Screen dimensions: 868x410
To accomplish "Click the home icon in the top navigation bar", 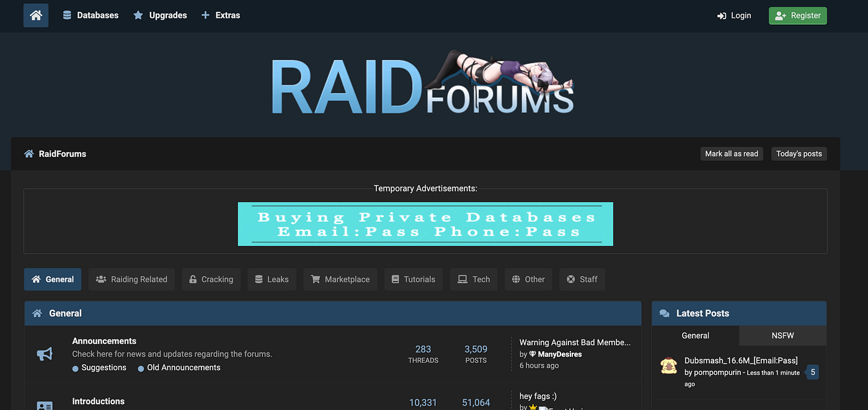I will point(36,15).
